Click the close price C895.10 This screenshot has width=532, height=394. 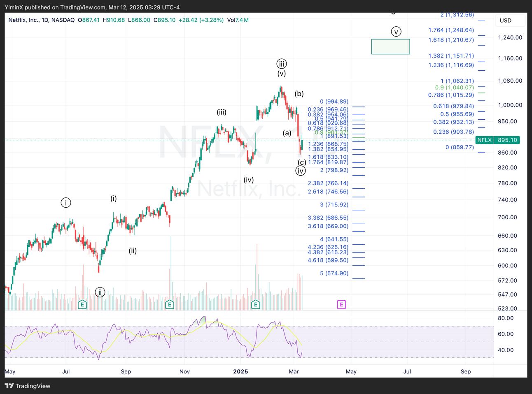[165, 20]
